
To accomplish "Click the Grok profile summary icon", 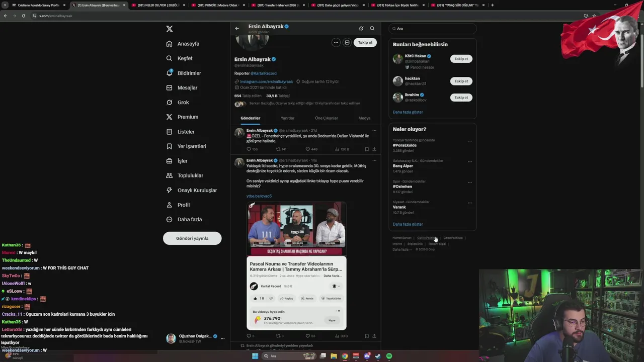I will (361, 29).
